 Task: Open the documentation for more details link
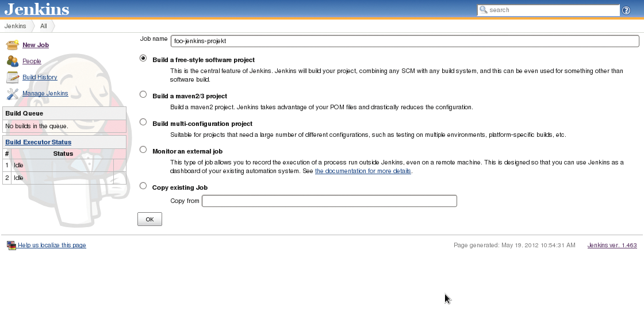click(363, 171)
